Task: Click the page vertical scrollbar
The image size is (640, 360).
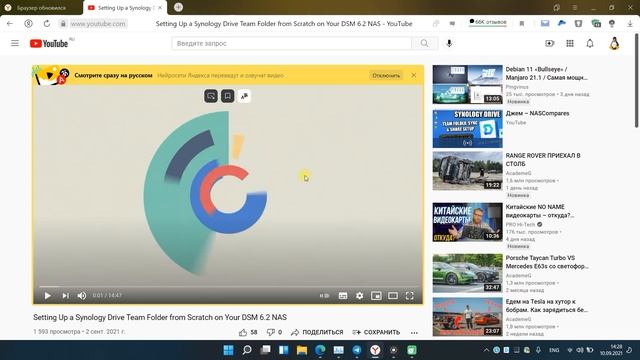Action: (637, 82)
